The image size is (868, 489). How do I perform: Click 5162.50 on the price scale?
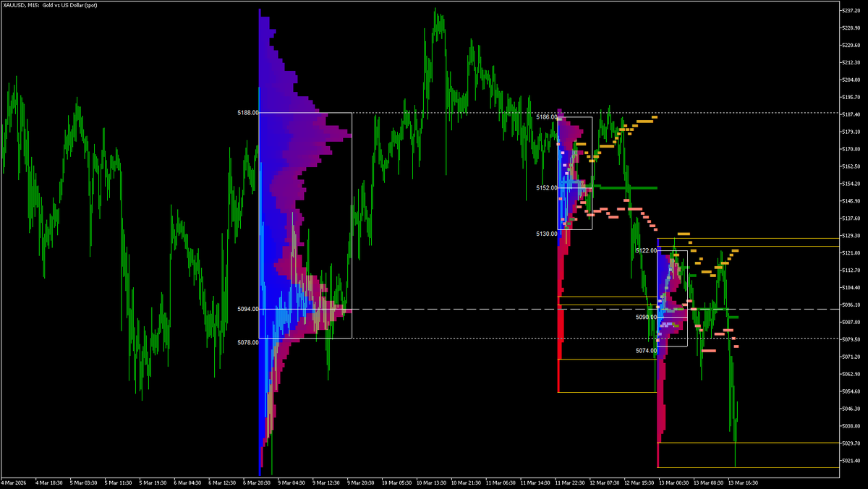coord(851,166)
